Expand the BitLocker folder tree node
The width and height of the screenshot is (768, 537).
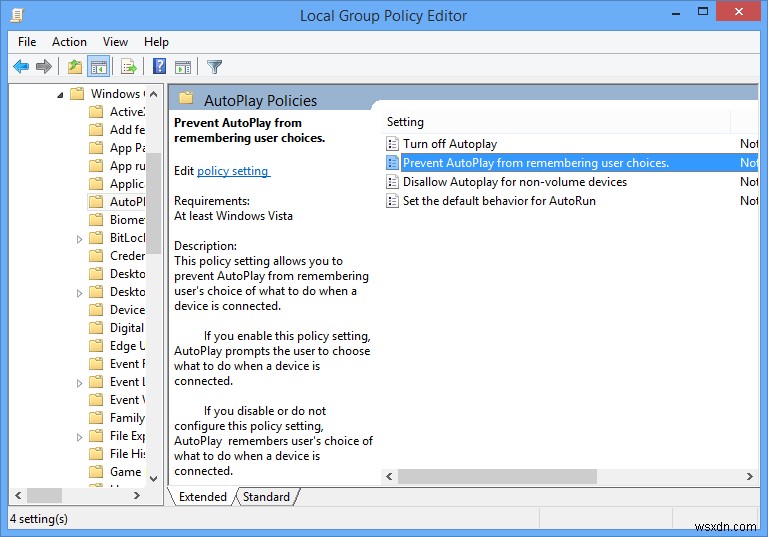click(80, 238)
